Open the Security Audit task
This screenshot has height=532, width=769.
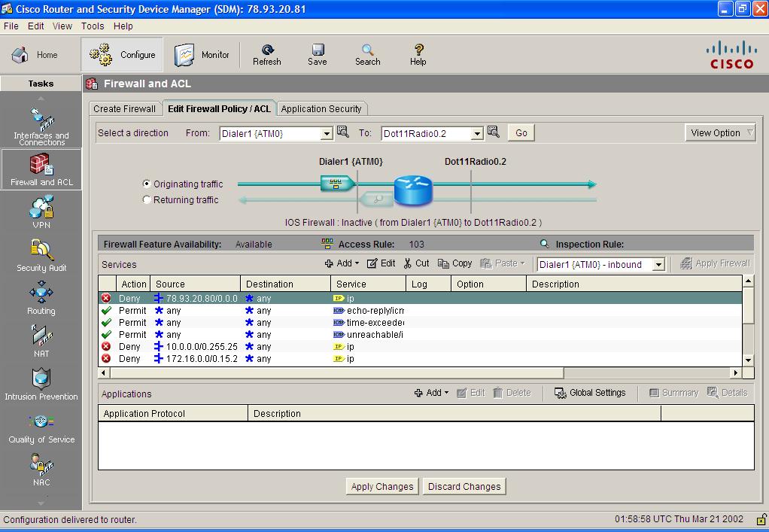pyautogui.click(x=41, y=255)
